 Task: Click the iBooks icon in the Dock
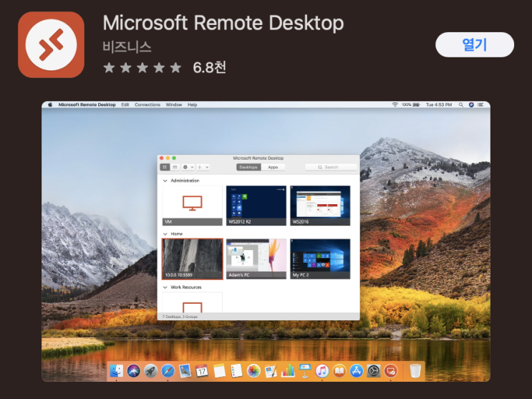pos(339,371)
